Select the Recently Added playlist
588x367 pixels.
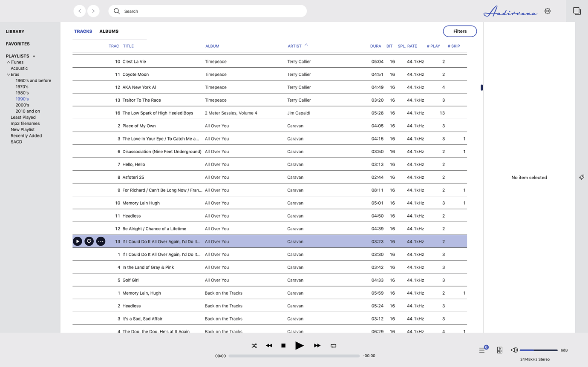click(x=26, y=135)
